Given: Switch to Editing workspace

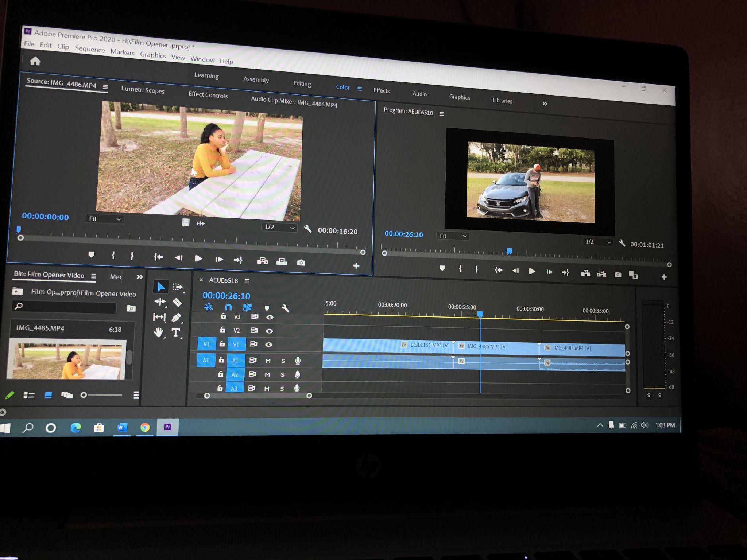Looking at the screenshot, I should pos(302,83).
